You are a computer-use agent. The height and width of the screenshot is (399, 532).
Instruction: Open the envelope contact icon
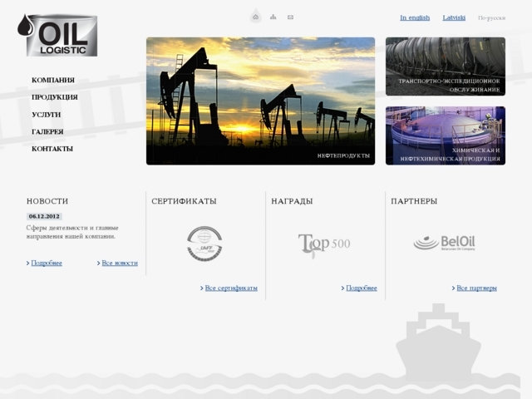290,17
